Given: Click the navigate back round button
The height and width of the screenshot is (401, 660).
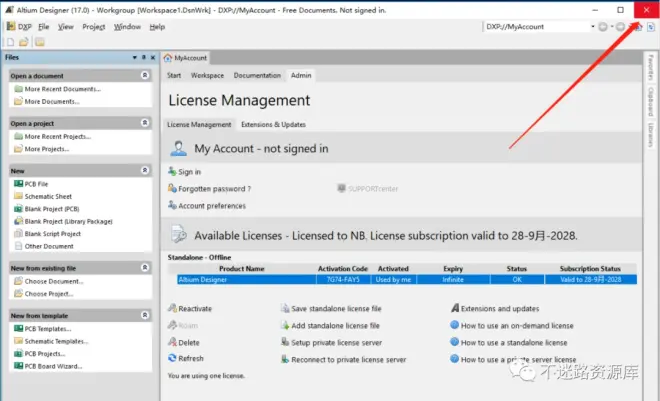Looking at the screenshot, I should [x=603, y=27].
